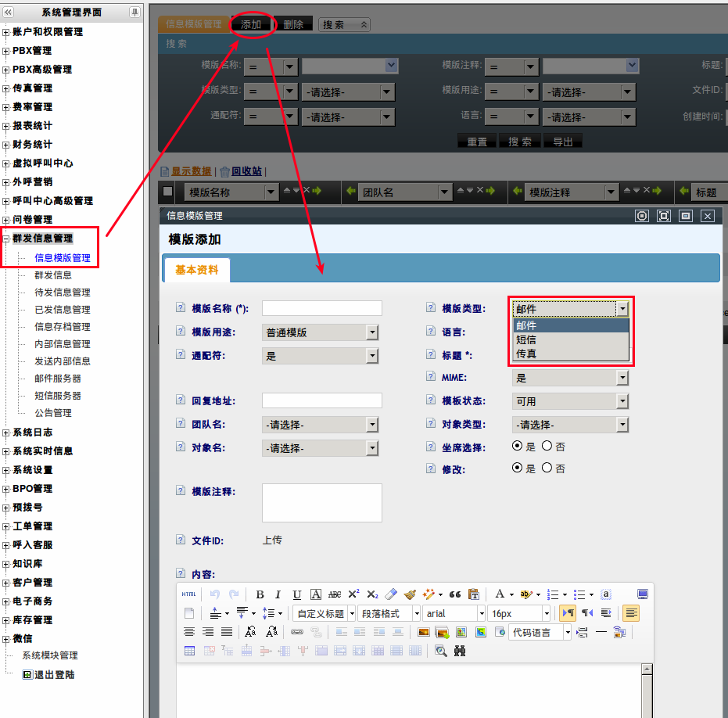
Task: Open the font color picker
Action: click(x=504, y=594)
